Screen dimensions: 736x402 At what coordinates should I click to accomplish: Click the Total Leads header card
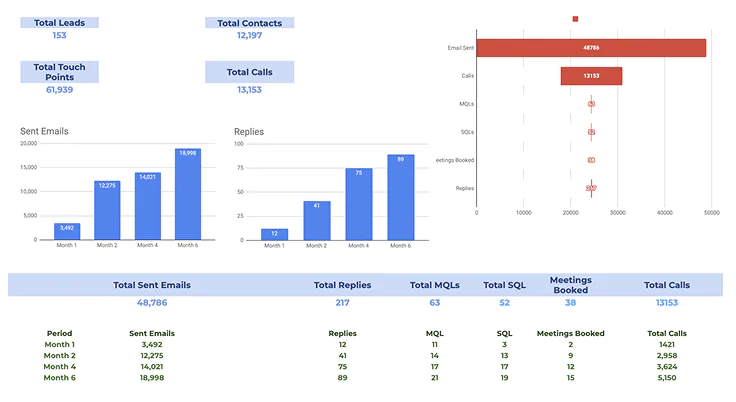[59, 22]
